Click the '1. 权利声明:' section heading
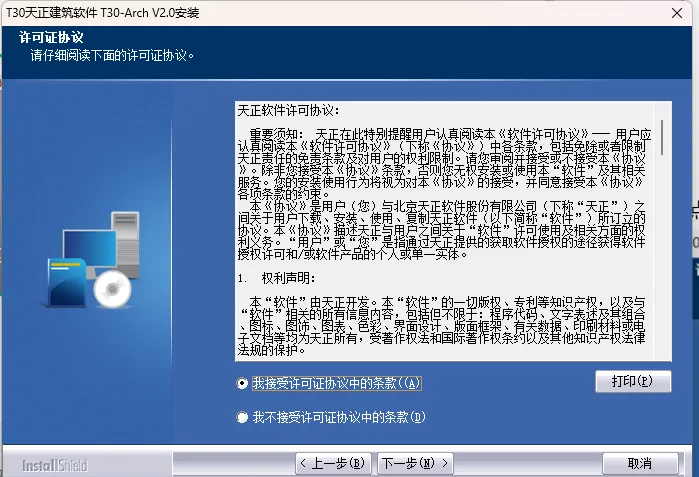 click(x=276, y=278)
